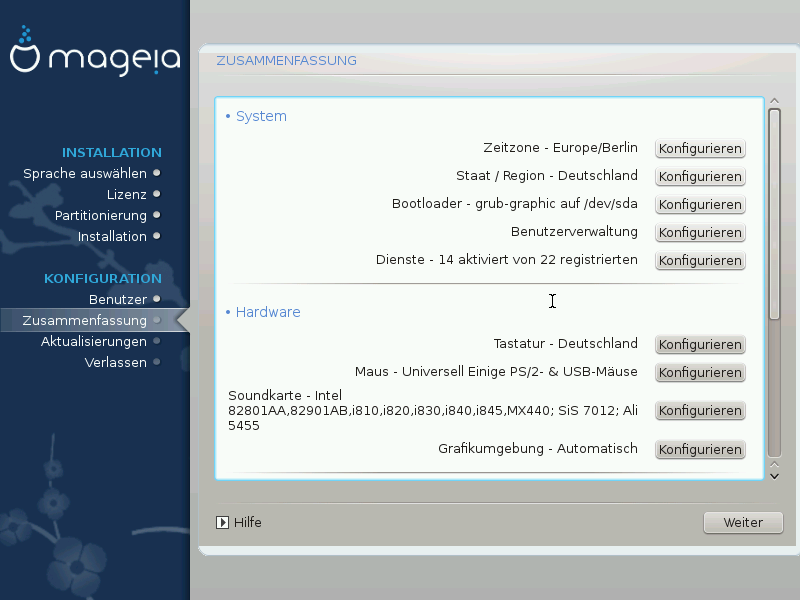The height and width of the screenshot is (600, 800).
Task: Select the Aktualisierungen step in sidebar
Action: pyautogui.click(x=93, y=341)
